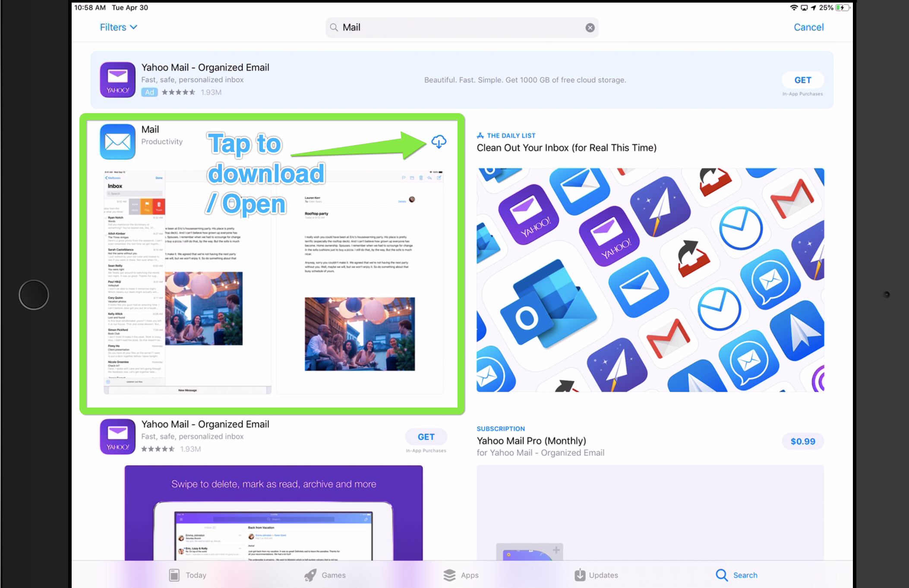View Mail Rooftop party screenshot
The height and width of the screenshot is (588, 909).
pos(360,282)
